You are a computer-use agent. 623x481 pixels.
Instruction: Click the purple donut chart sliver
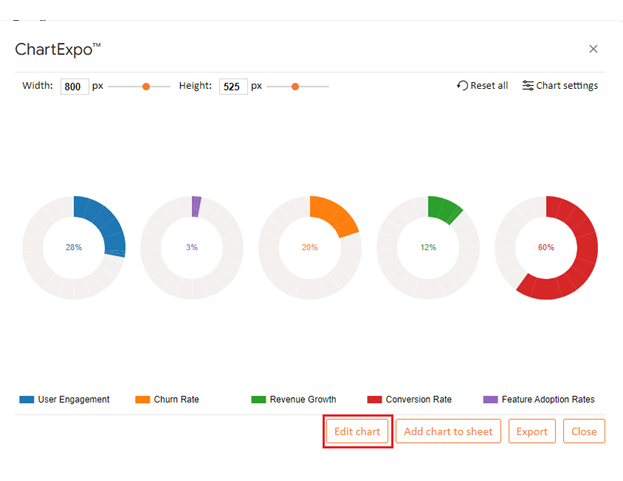pyautogui.click(x=196, y=207)
